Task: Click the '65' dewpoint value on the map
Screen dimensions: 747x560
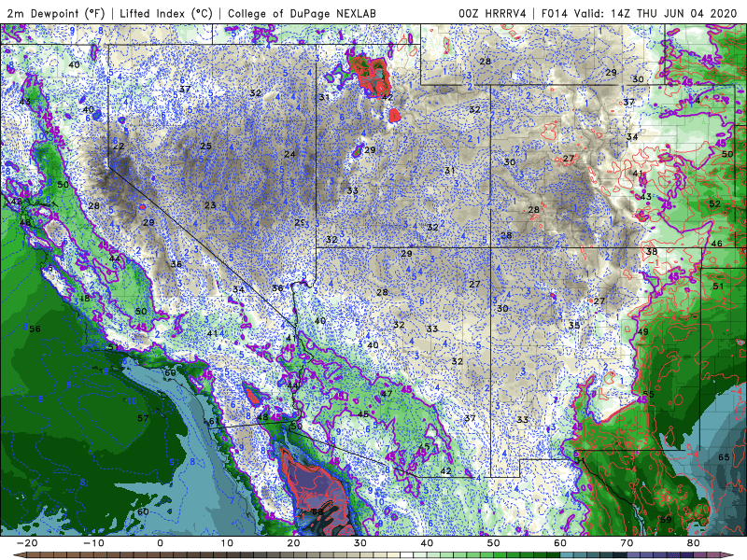Action: tap(724, 457)
